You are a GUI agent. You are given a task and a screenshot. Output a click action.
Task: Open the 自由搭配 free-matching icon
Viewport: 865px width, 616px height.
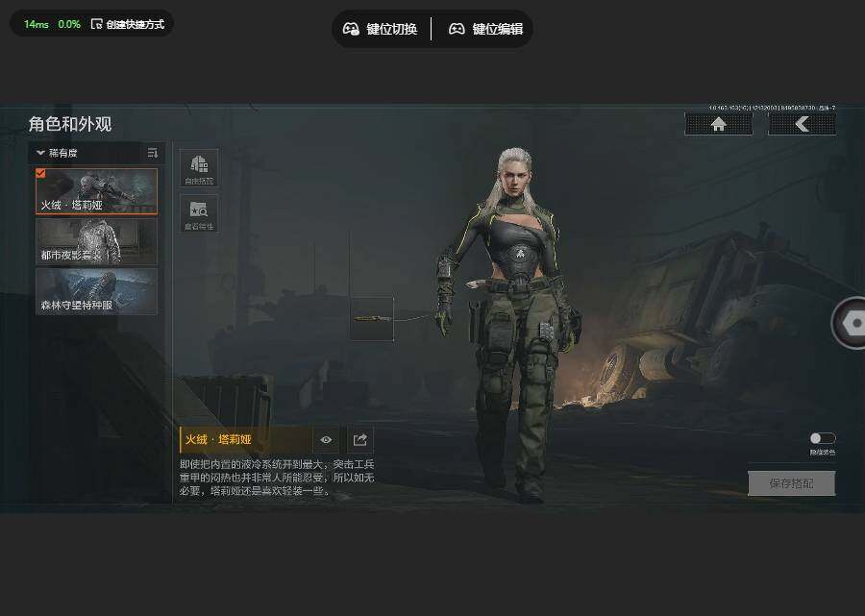(x=199, y=167)
